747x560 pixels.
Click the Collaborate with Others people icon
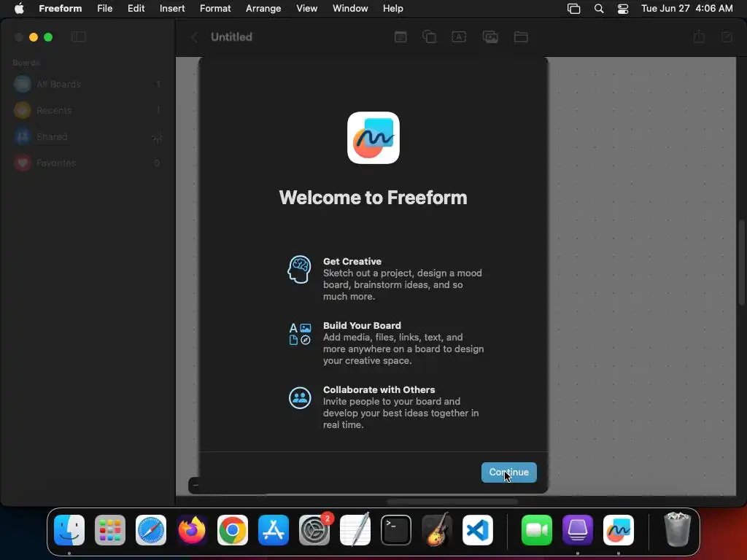pos(300,397)
